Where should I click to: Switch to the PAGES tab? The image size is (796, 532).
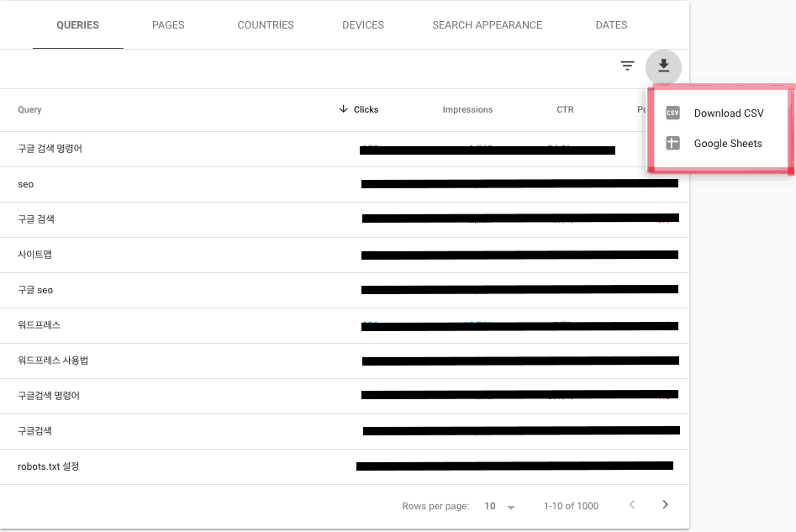tap(168, 24)
